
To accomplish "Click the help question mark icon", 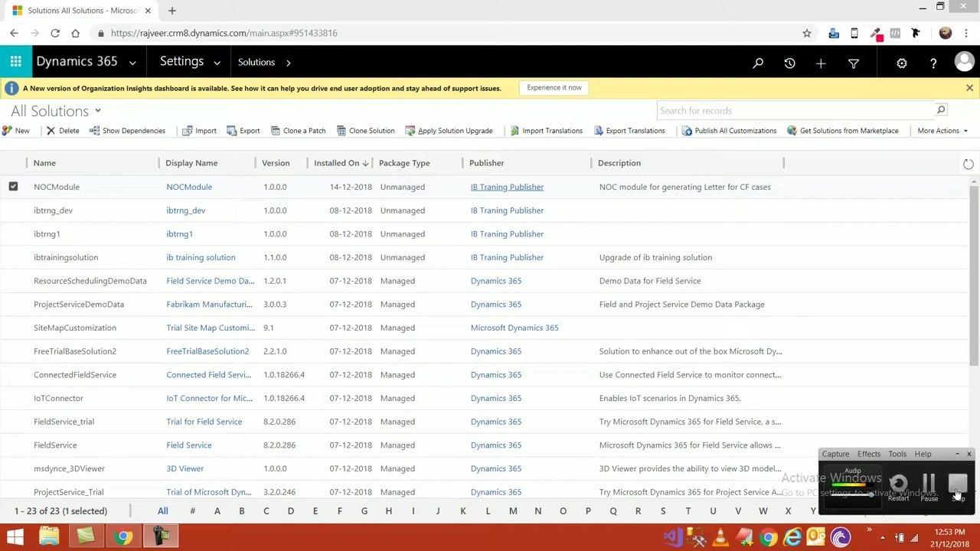I will tap(933, 63).
